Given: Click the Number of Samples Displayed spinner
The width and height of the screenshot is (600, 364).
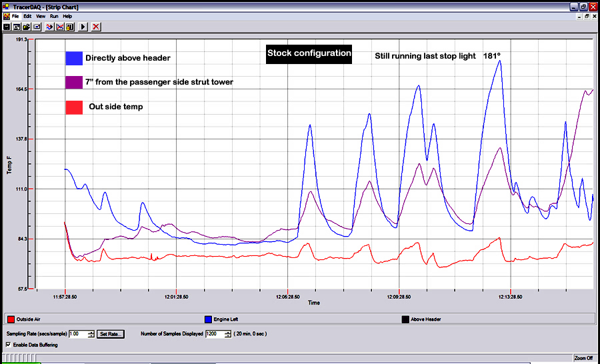Looking at the screenshot, I should (227, 333).
